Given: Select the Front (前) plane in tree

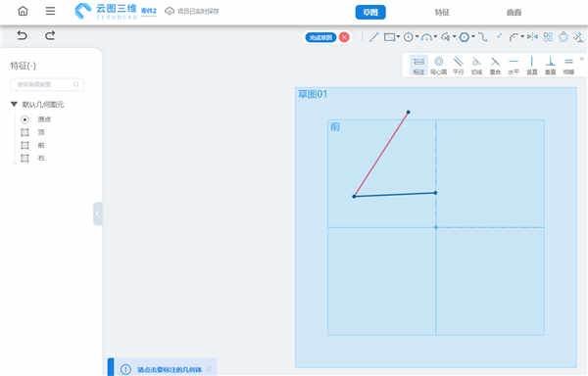Looking at the screenshot, I should (x=32, y=145).
